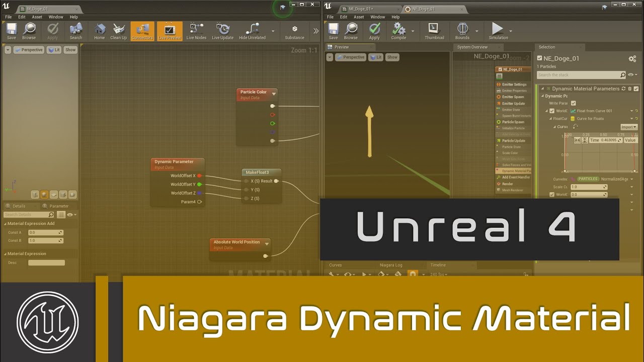Select the Dynamic Material Parameters stack entry
The height and width of the screenshot is (362, 644).
pos(513,171)
